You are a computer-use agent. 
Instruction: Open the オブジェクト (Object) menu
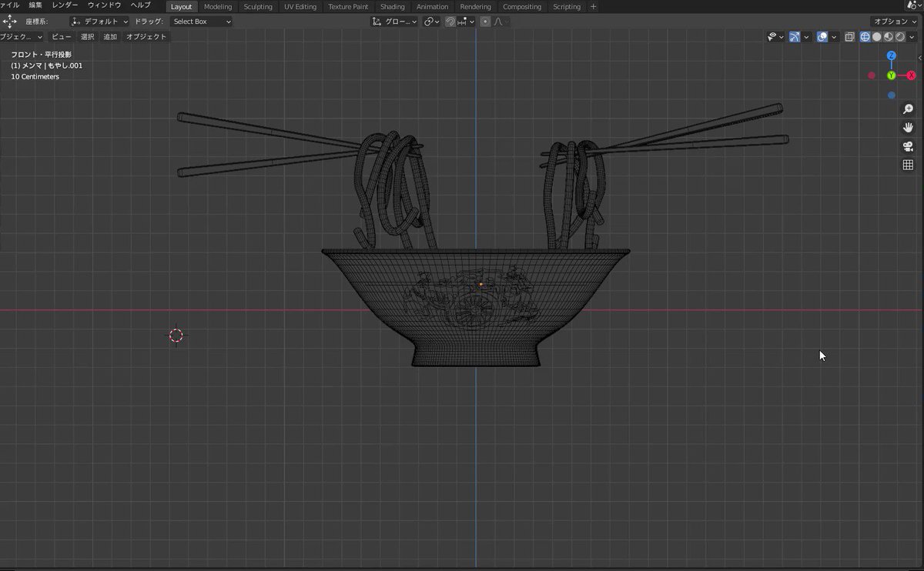146,36
